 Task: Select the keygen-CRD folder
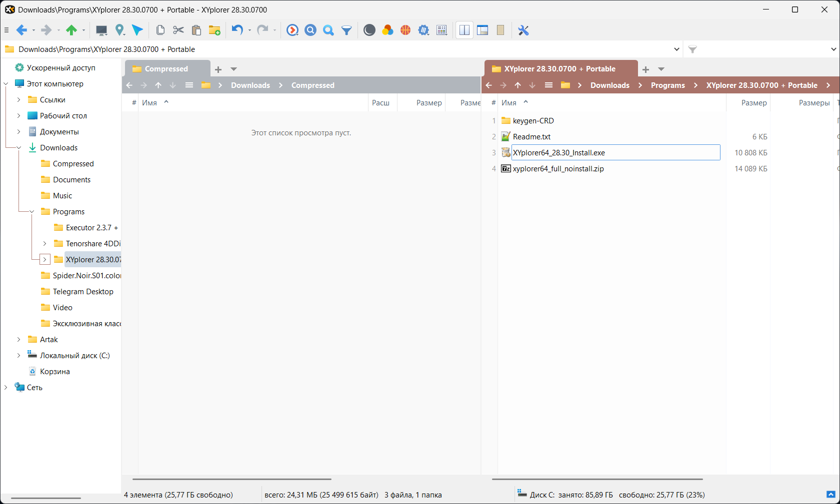point(533,121)
